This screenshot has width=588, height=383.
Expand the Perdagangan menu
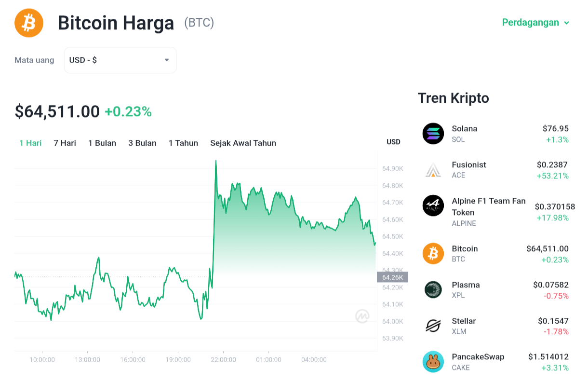click(x=535, y=23)
